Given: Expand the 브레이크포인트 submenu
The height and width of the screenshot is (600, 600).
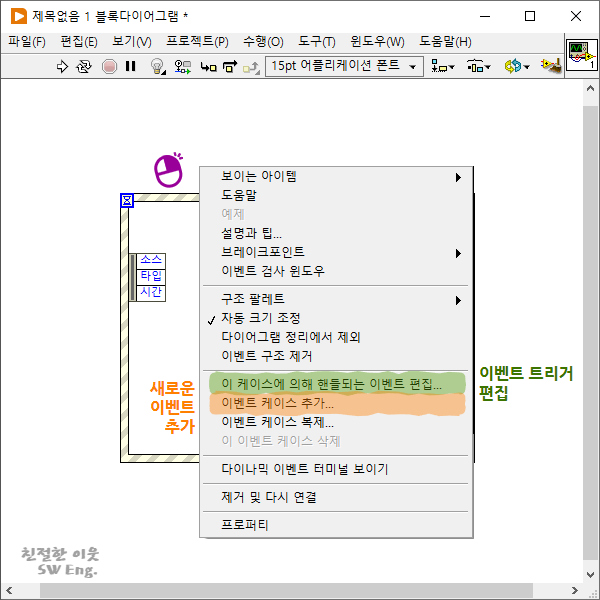Looking at the screenshot, I should pyautogui.click(x=336, y=252).
